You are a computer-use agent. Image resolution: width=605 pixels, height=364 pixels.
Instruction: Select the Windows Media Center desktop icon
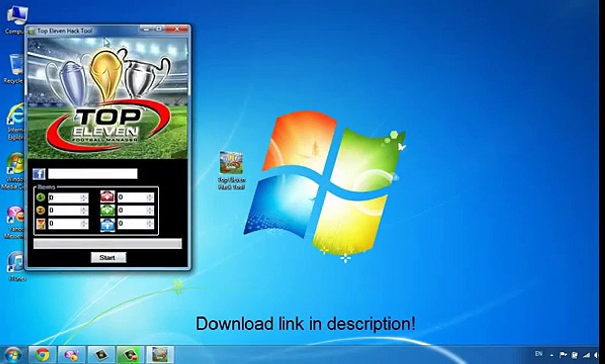click(x=14, y=171)
